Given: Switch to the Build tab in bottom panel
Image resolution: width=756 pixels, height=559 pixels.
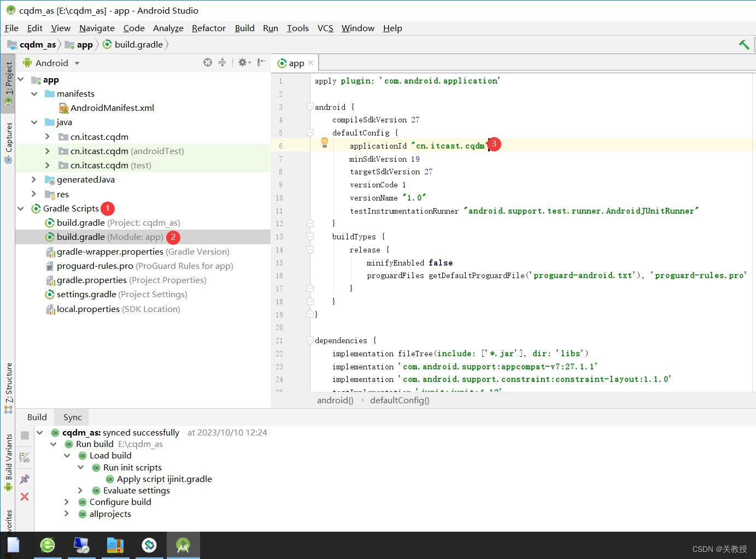Looking at the screenshot, I should (37, 417).
